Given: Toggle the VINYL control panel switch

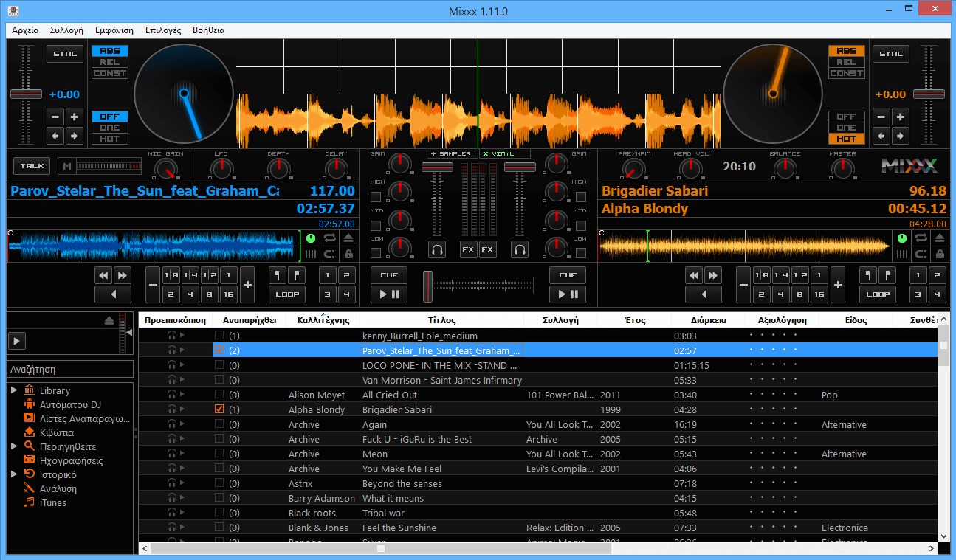Looking at the screenshot, I should [504, 153].
